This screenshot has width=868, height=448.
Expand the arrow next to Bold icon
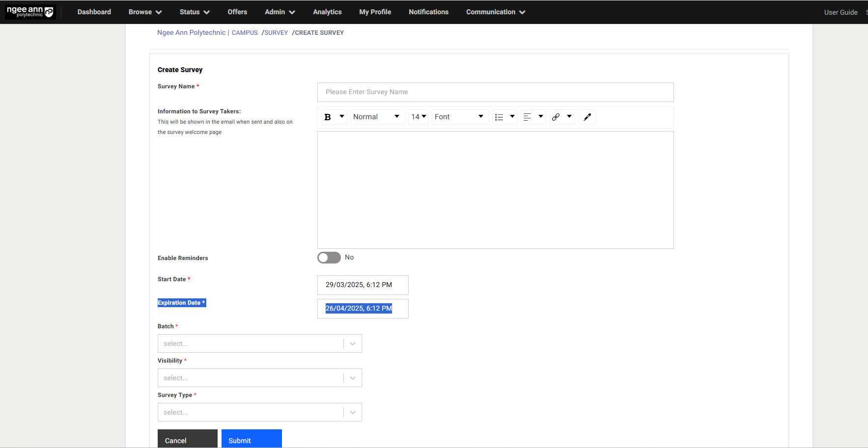pos(342,117)
